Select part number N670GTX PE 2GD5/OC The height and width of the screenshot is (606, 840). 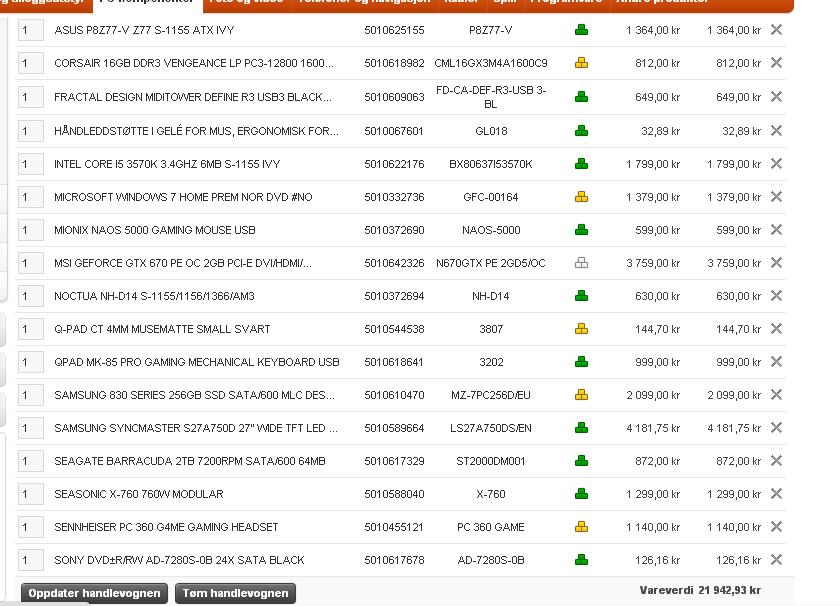491,263
